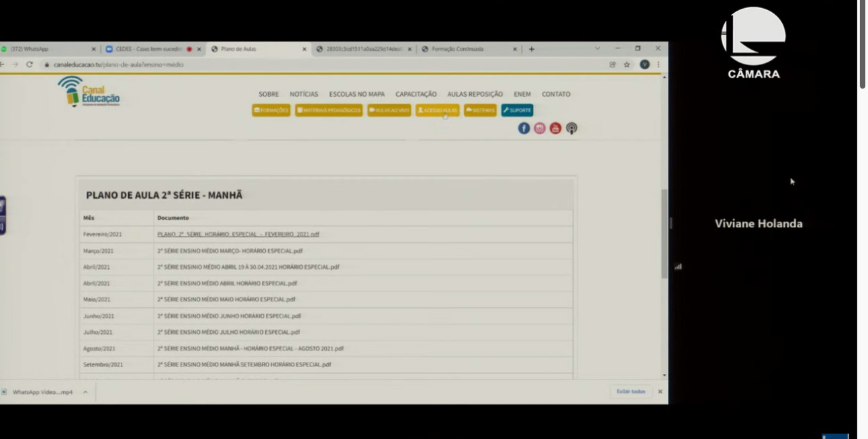Open AULAS REPOSIÇÃO menu item

point(475,94)
